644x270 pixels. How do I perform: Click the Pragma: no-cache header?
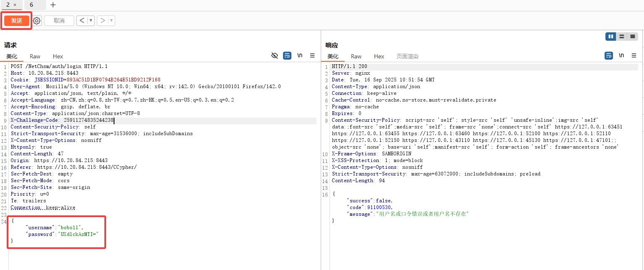click(356, 107)
